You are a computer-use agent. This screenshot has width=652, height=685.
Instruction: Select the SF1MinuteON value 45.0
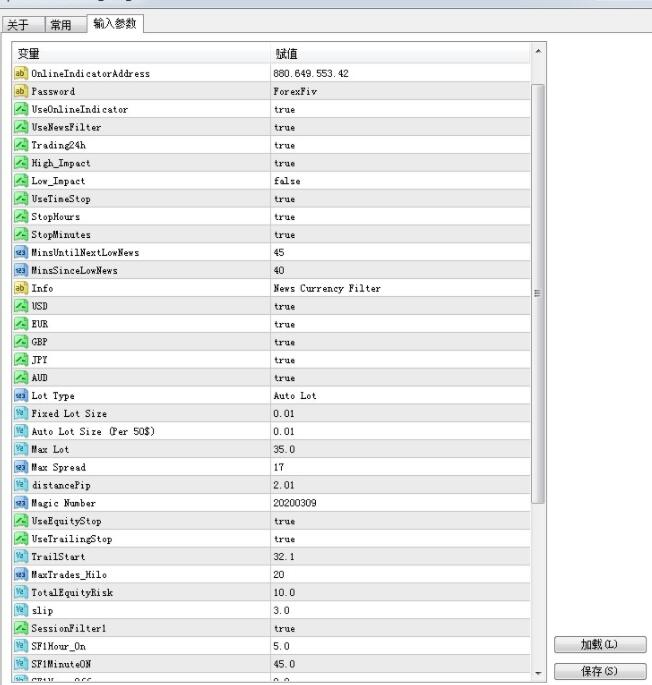click(x=284, y=664)
